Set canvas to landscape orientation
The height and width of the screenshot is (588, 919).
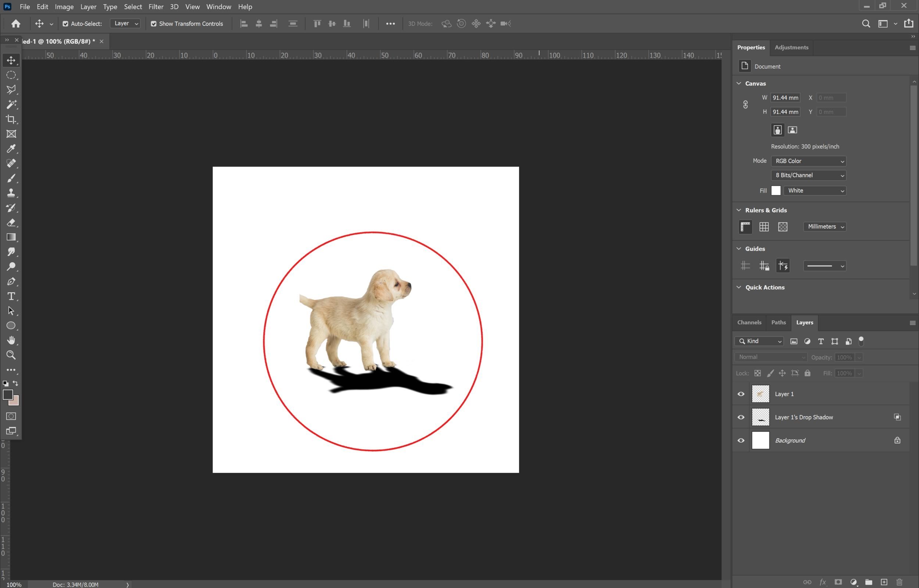click(x=792, y=130)
